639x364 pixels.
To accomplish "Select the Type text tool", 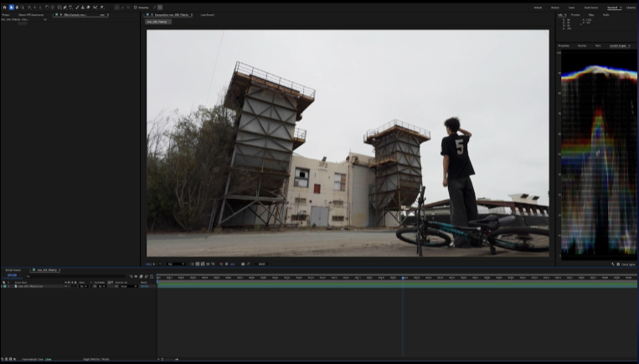I will [70, 8].
